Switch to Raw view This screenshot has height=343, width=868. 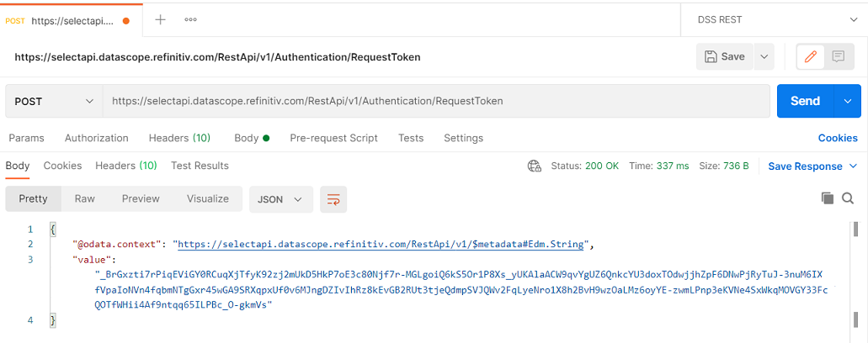(85, 199)
